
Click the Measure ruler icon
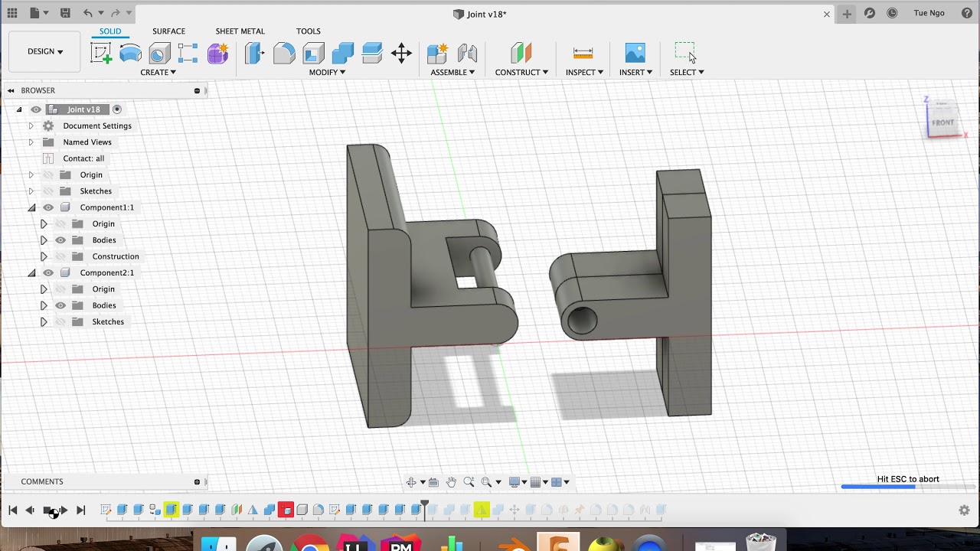[583, 53]
